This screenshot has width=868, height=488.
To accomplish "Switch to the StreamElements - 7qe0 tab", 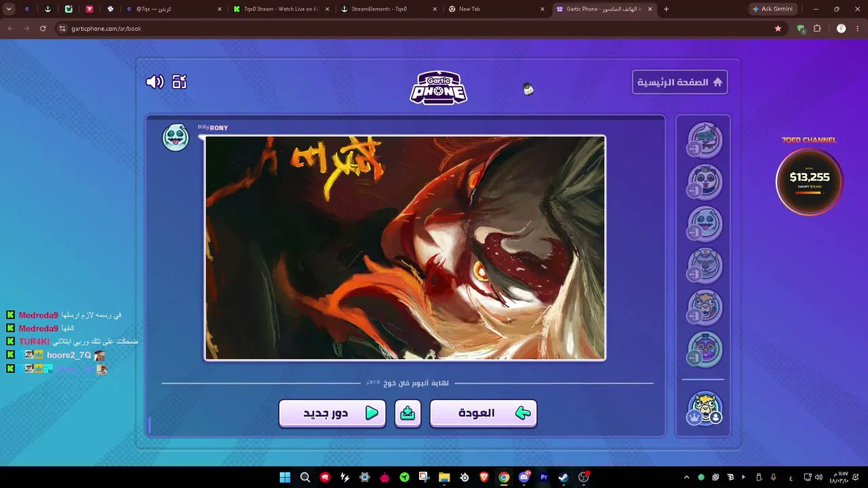I will [x=388, y=9].
